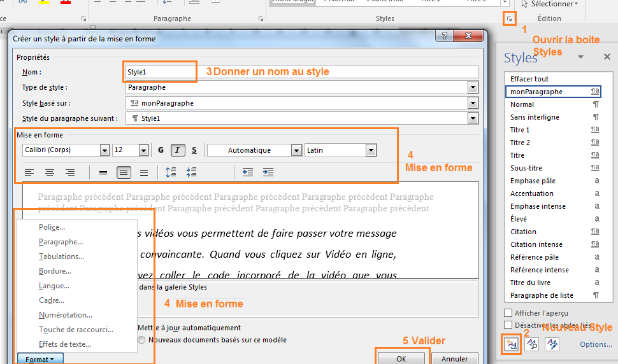Screen dimensions: 618x364
Task: Toggle italic (I) formatting in dialog
Action: 178,150
